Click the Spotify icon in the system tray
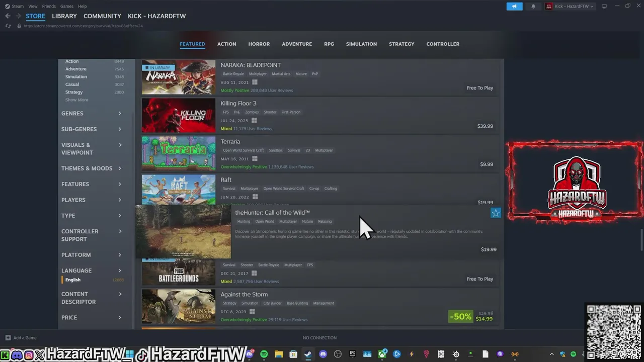 pos(573,354)
